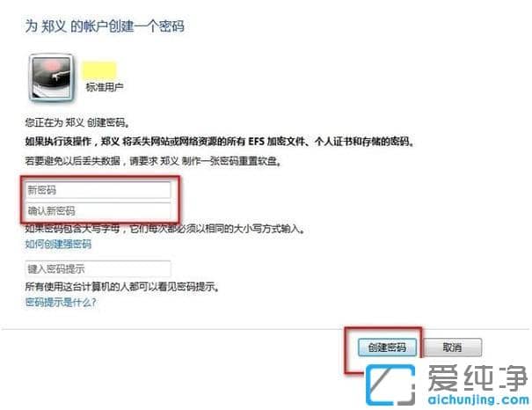Image resolution: width=532 pixels, height=410 pixels.
Task: Open the 如何创建强密码 help link
Action: pyautogui.click(x=58, y=244)
